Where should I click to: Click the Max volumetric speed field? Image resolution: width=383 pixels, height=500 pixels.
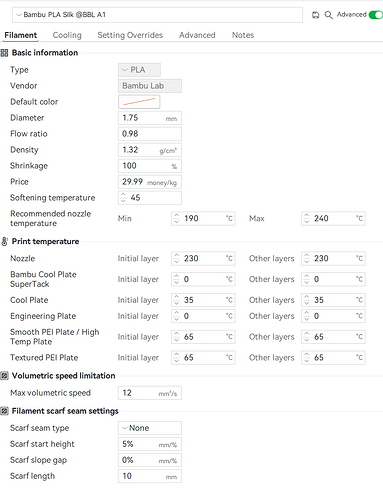point(150,393)
